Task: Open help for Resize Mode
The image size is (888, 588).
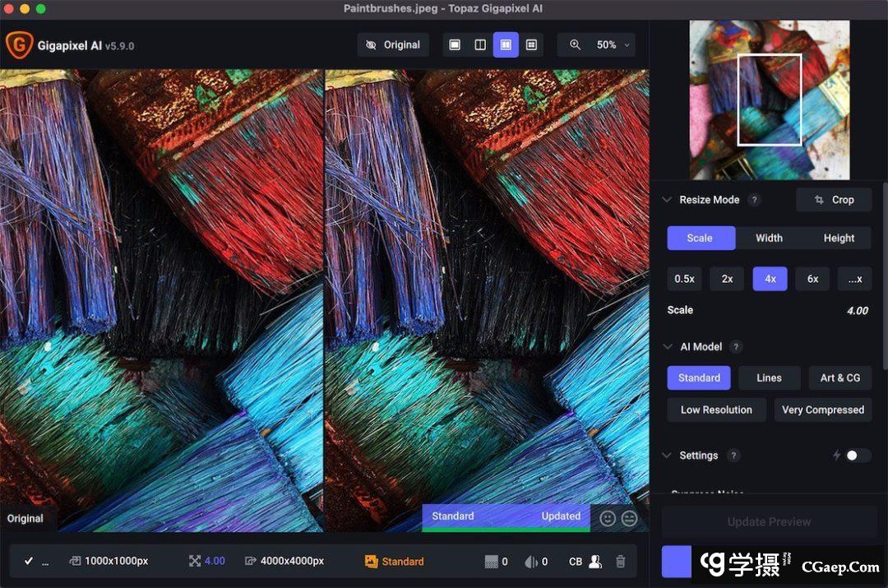Action: (754, 200)
